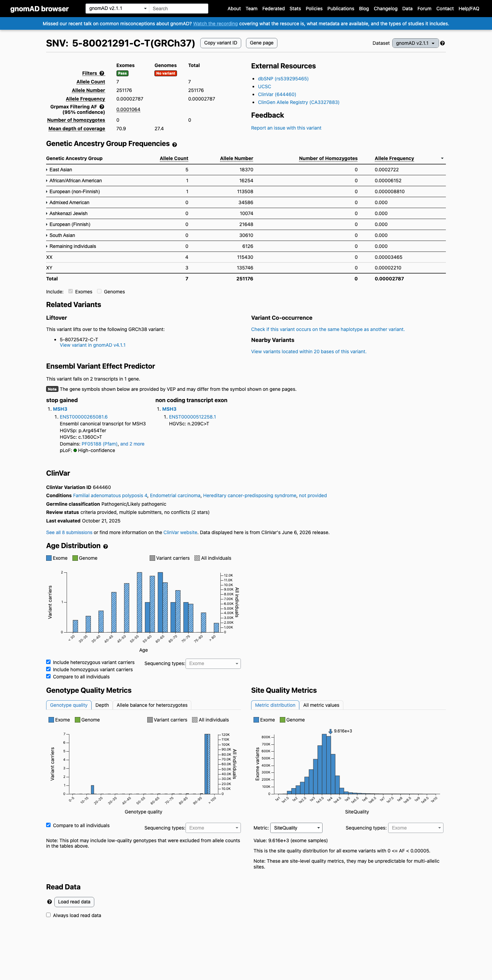This screenshot has height=980, width=492.
Task: Click See all 8 submissions link
Action: pos(69,533)
